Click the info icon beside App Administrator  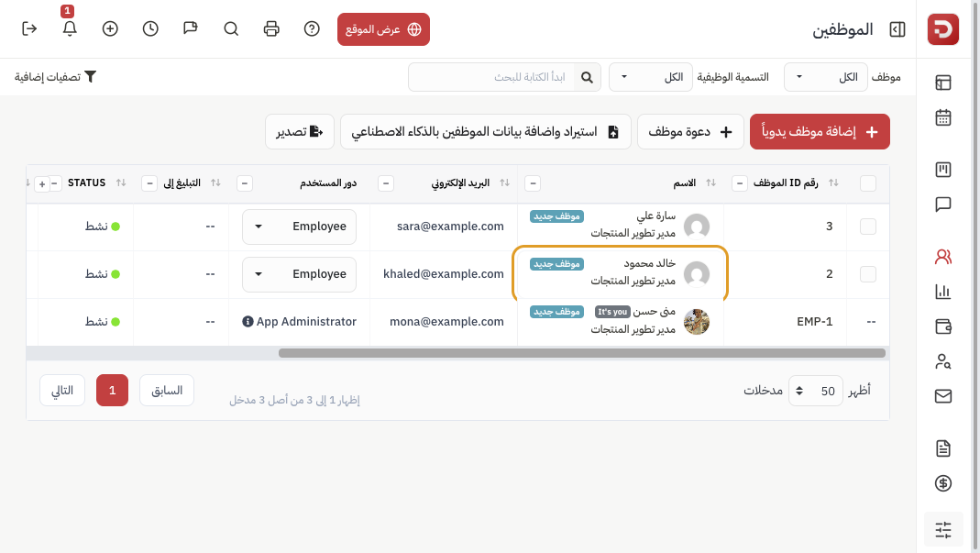pos(248,322)
